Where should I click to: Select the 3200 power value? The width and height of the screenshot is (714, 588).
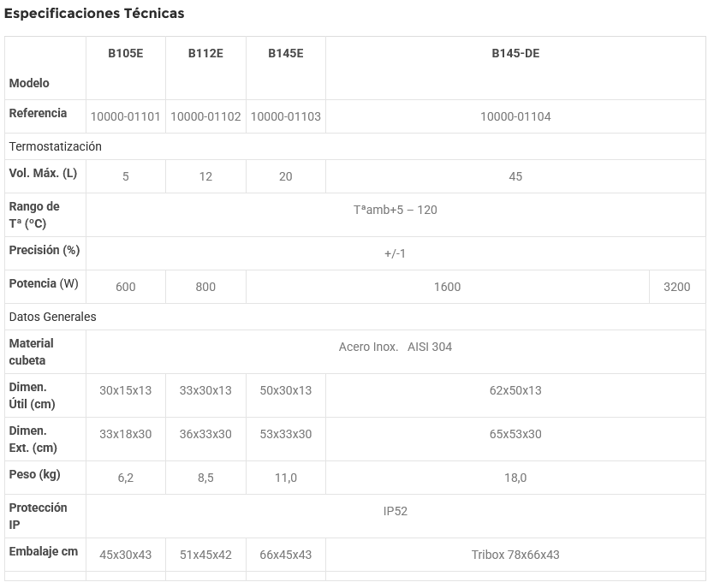pyautogui.click(x=676, y=287)
